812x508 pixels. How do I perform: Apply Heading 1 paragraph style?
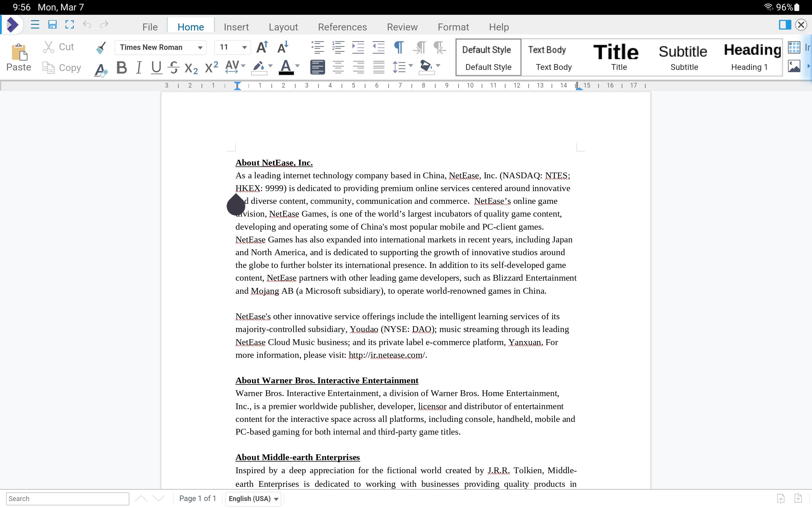pyautogui.click(x=750, y=57)
